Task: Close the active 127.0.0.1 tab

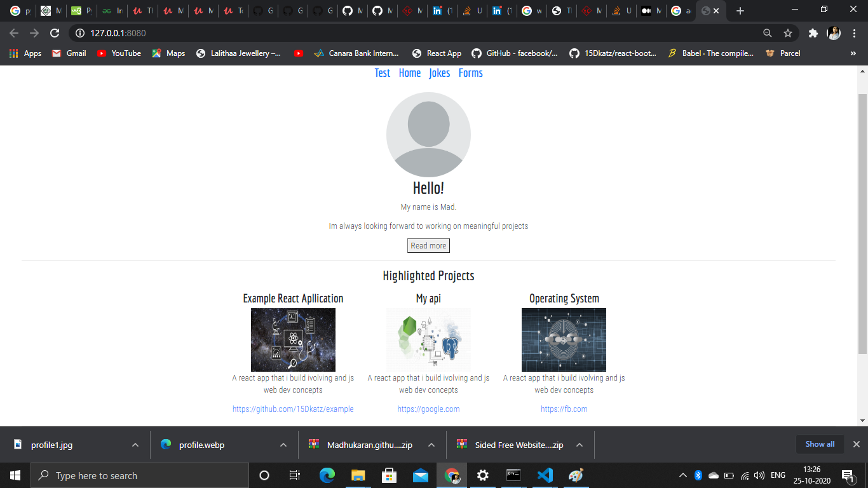Action: point(717,11)
